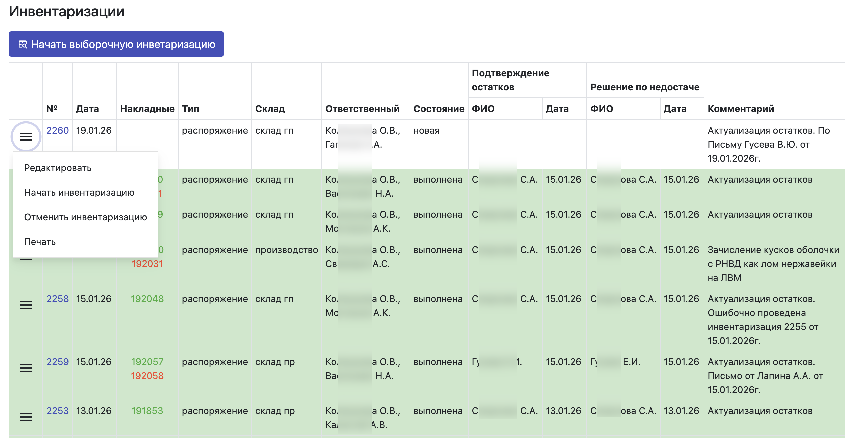
Task: Choose Отменить инвентаризацию in the context menu
Action: click(x=86, y=217)
